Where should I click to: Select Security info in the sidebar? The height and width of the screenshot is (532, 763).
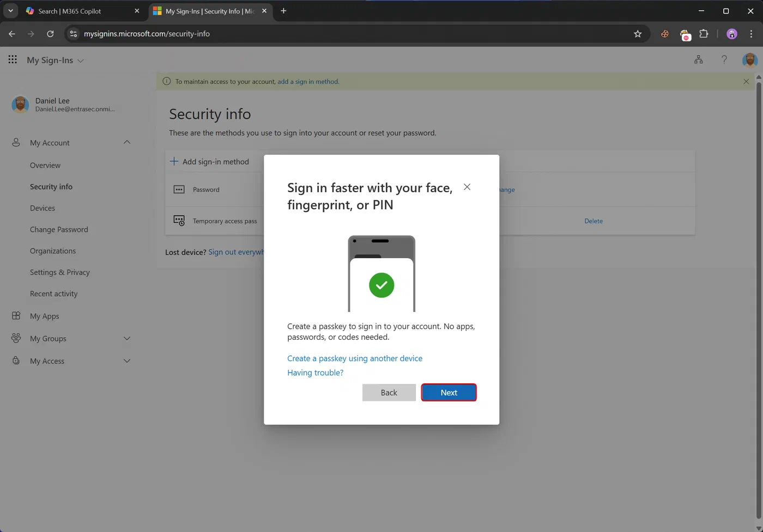(51, 186)
